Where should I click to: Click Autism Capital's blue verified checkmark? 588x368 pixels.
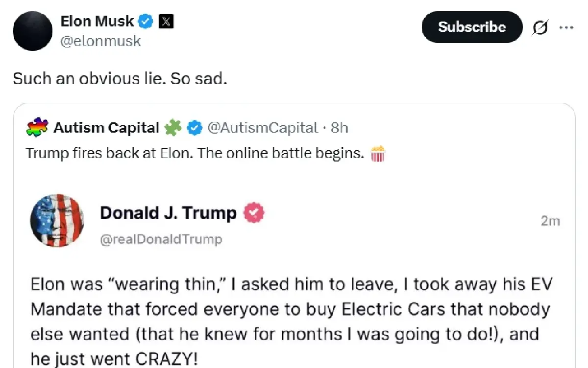tap(195, 128)
